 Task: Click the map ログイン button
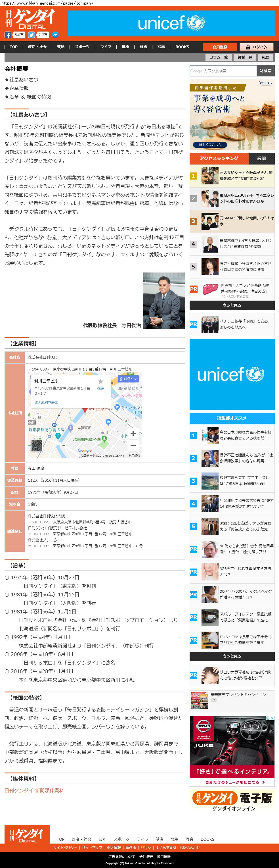click(x=128, y=379)
